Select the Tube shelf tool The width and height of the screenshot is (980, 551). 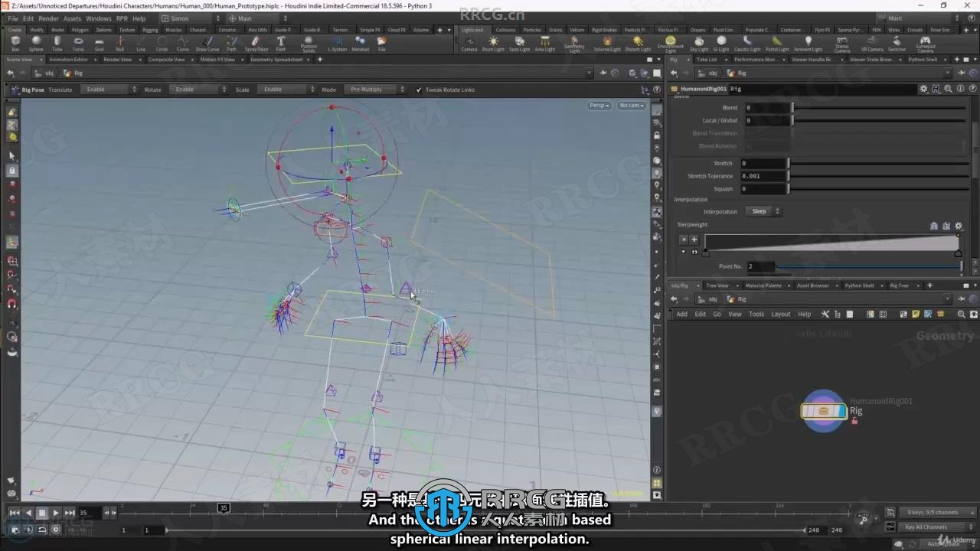(x=57, y=44)
